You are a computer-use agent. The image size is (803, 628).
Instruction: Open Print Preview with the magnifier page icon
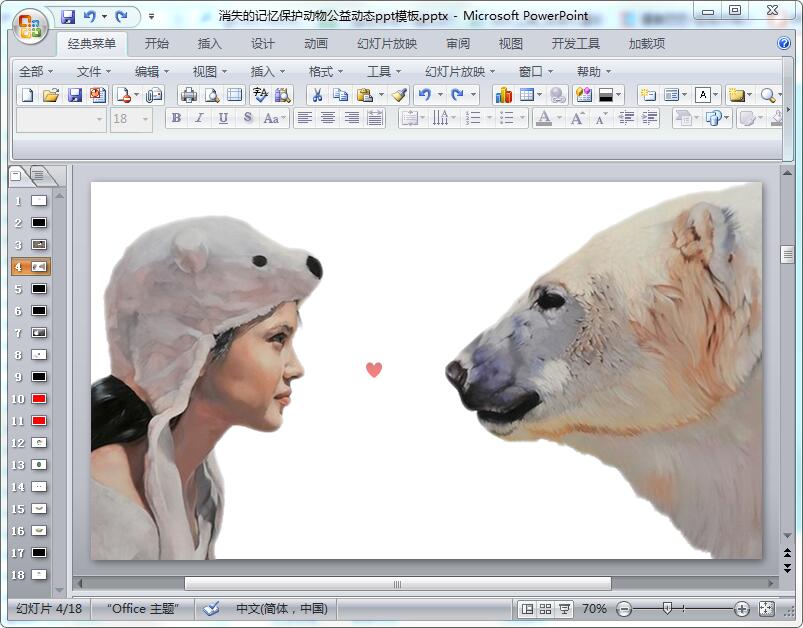pos(212,95)
